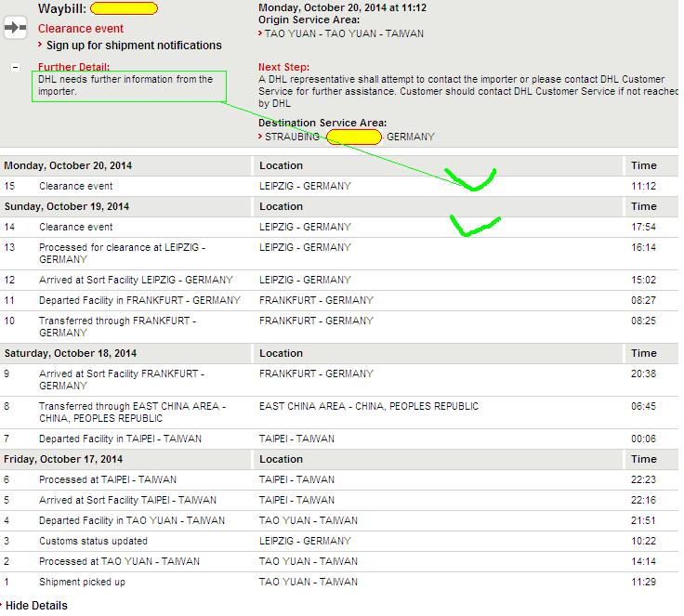Select 'Processed for clearance at LEIPZIG' row
Image resolution: width=684 pixels, height=616 pixels.
(339, 254)
